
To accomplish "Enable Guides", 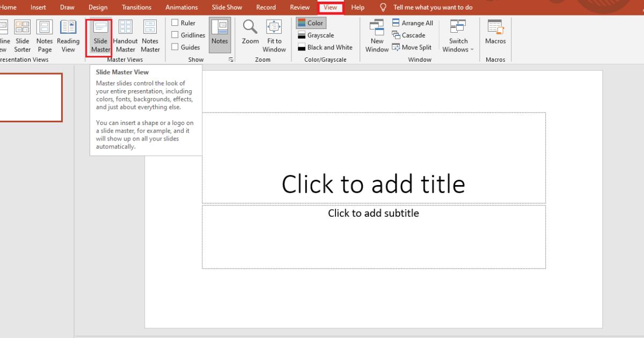I will click(175, 47).
